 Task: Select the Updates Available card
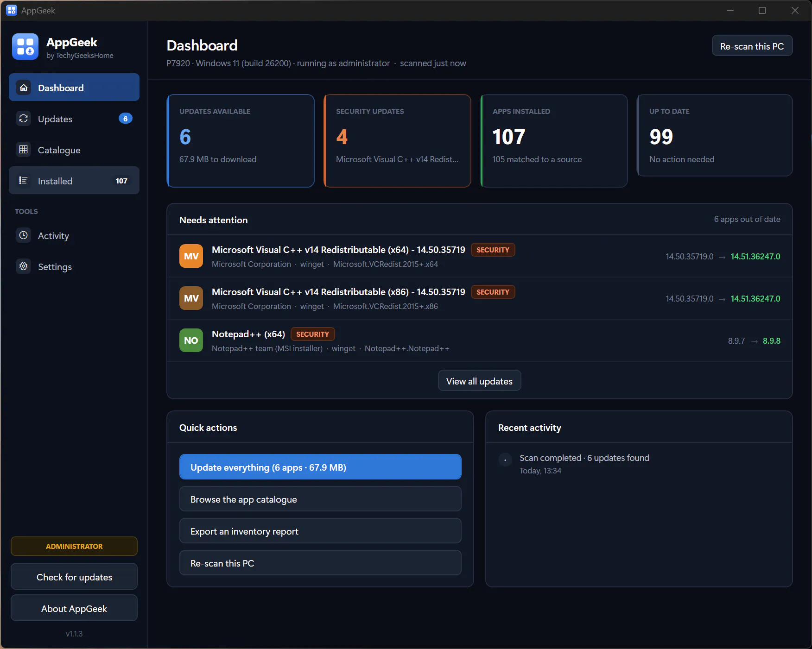(241, 141)
